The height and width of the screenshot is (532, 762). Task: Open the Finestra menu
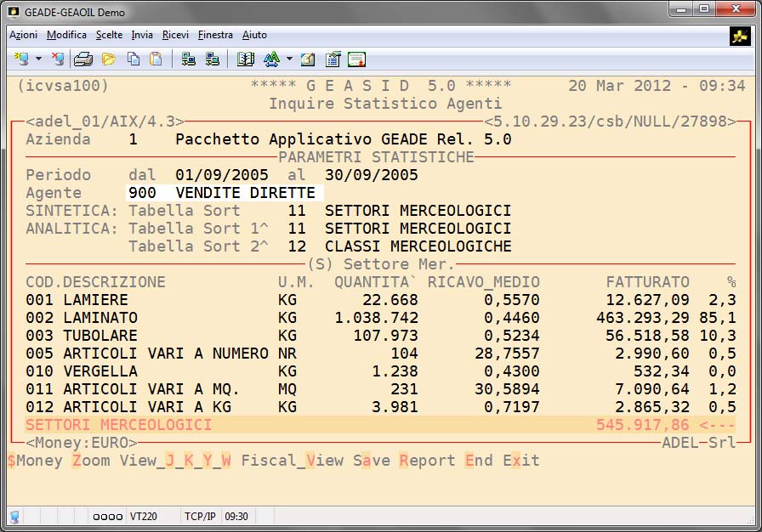tap(215, 35)
